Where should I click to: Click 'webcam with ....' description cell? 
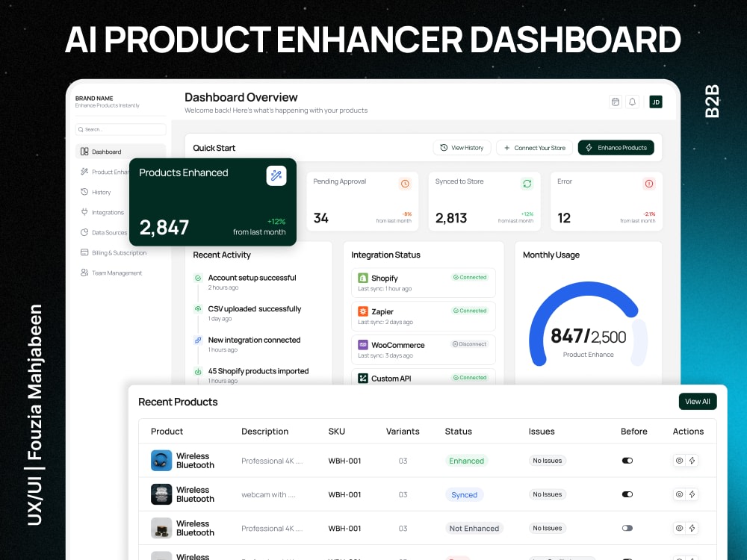click(268, 495)
